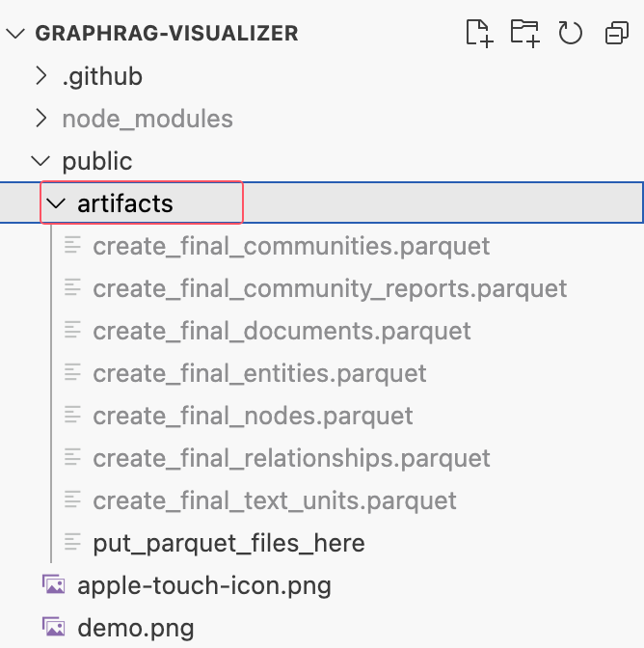The width and height of the screenshot is (644, 648).
Task: Click the demo.png image file icon
Action: 53,628
